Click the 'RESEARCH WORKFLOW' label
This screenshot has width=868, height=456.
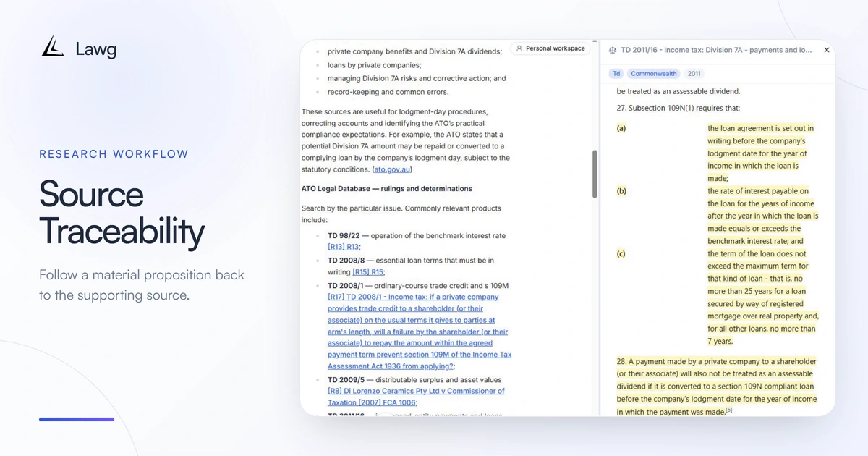pyautogui.click(x=114, y=154)
